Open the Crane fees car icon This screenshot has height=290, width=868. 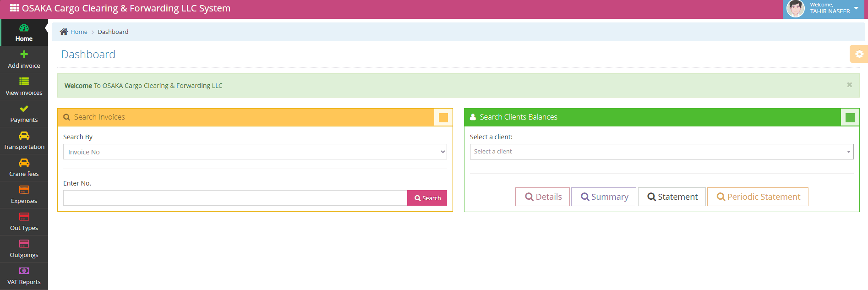[x=24, y=163]
